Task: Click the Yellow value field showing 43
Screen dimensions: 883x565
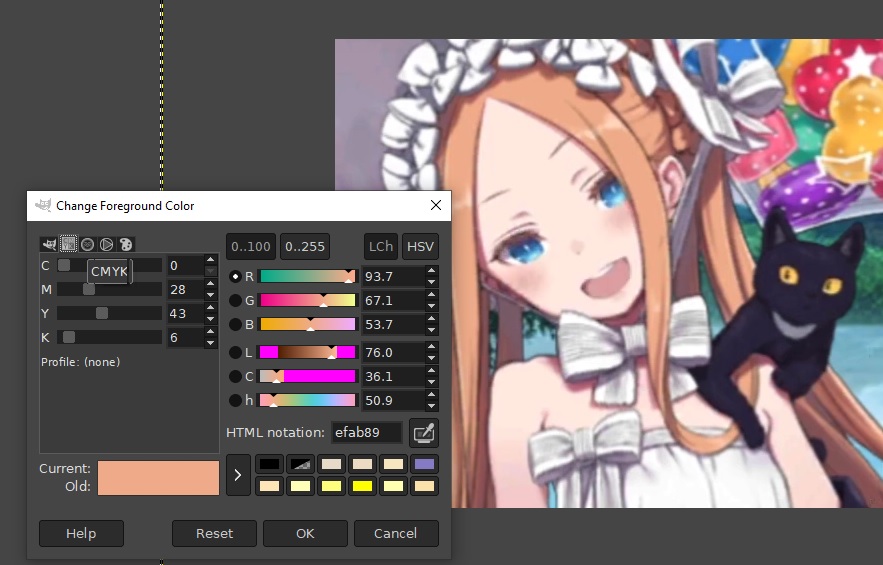Action: [x=185, y=313]
